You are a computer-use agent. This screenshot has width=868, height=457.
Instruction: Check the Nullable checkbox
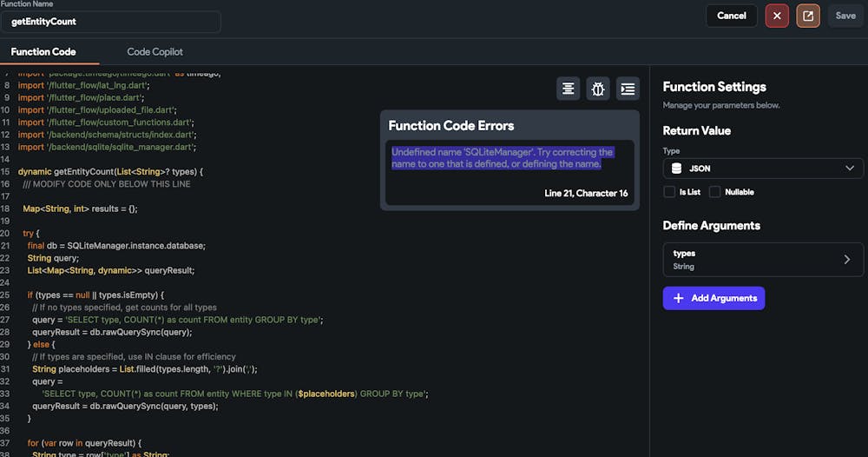[715, 192]
